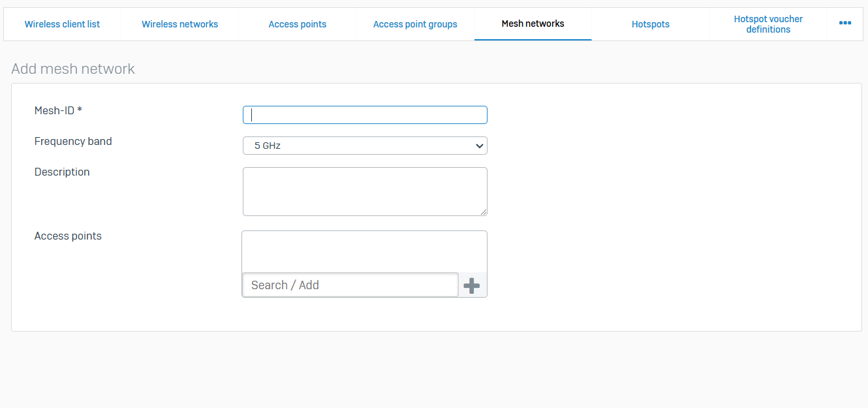
Task: Click the Frequency band field label
Action: (x=73, y=142)
